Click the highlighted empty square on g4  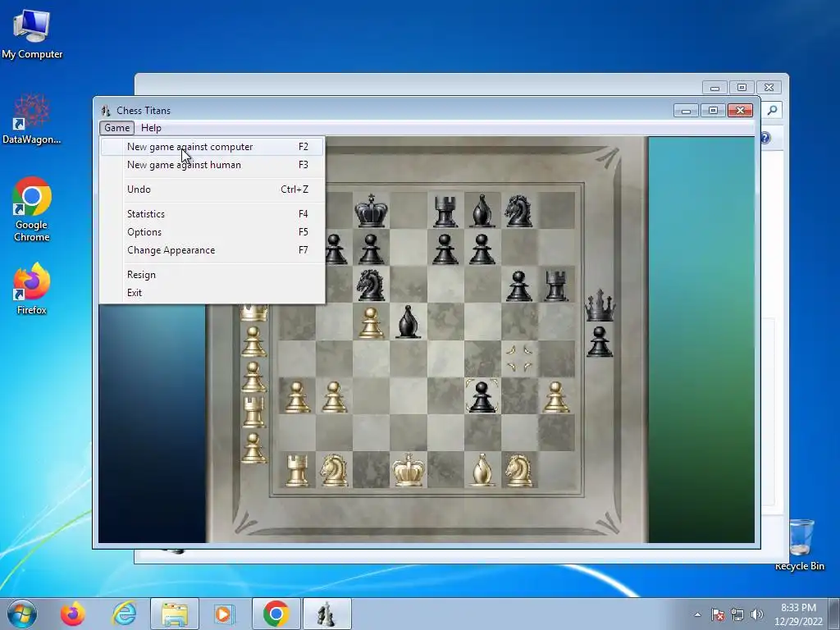click(518, 358)
